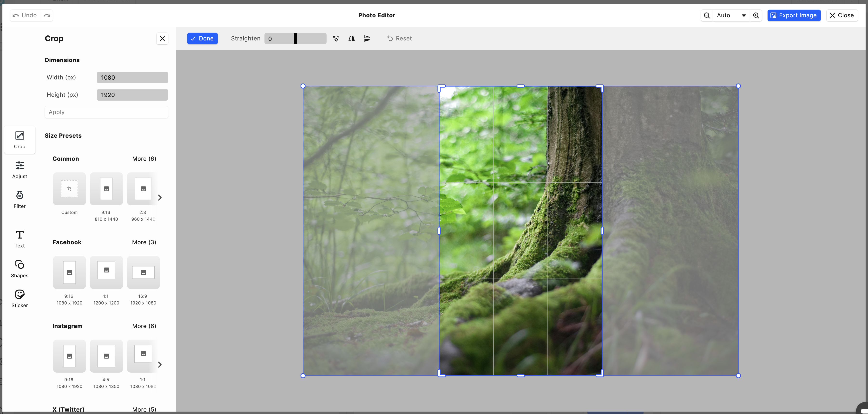Expand More (6) Common presets
The width and height of the screenshot is (868, 414).
pyautogui.click(x=144, y=159)
